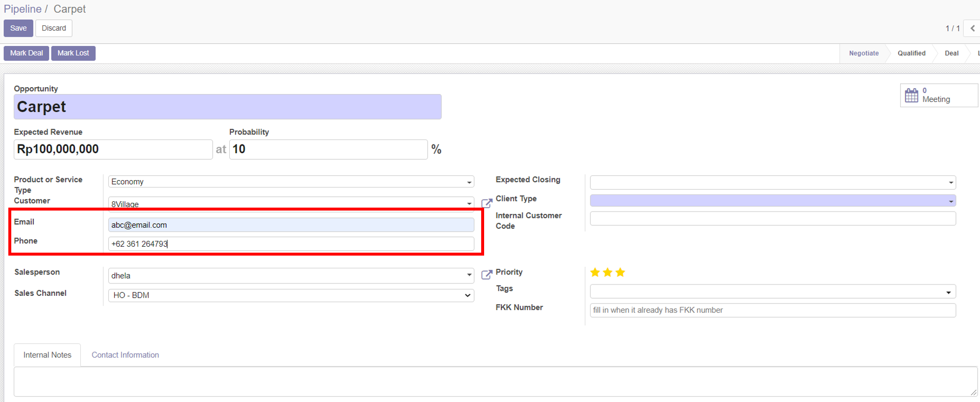
Task: Switch to Internal Notes tab
Action: (x=47, y=355)
